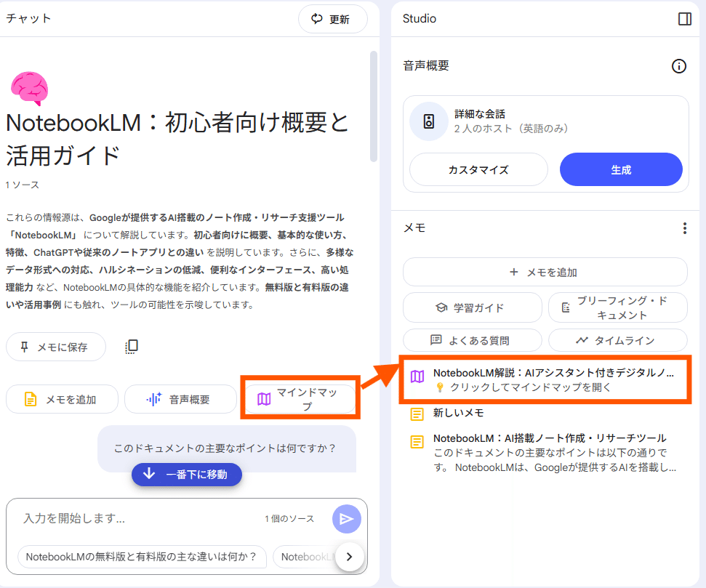Open the 音声概要 info icon

click(x=679, y=66)
